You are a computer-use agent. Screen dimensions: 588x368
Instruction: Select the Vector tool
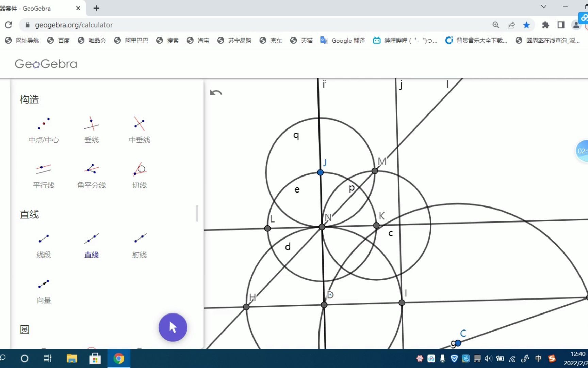[44, 291]
